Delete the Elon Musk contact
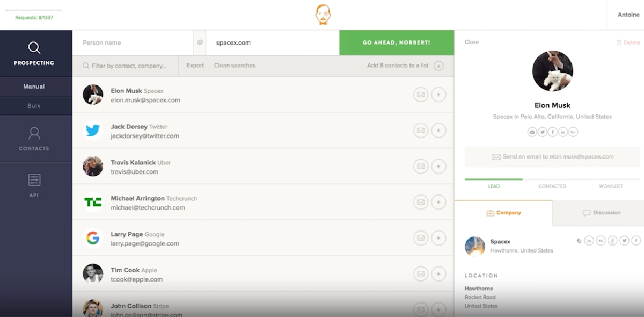Screen dimensions: 644x317 (628, 42)
